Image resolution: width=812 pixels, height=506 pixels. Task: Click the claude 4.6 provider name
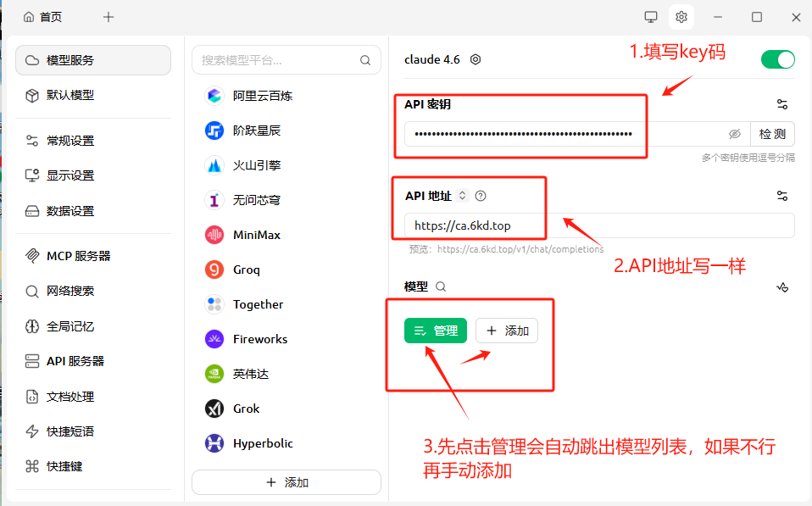(432, 59)
